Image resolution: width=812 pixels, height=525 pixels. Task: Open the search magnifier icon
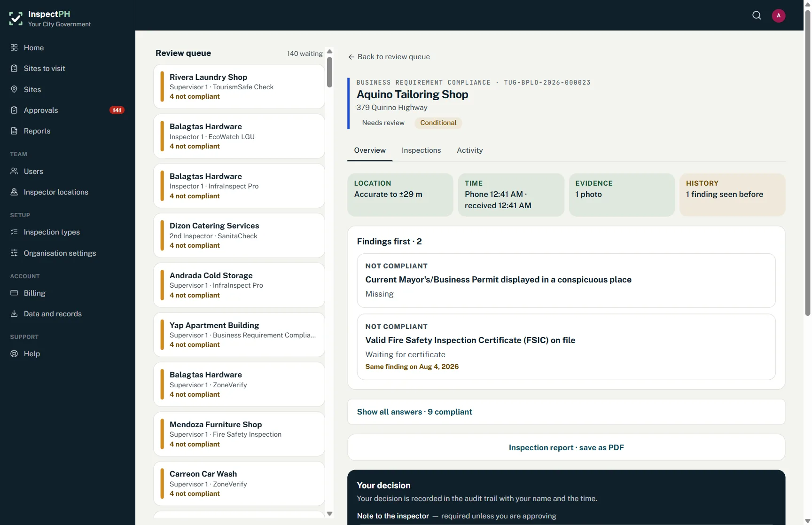757,16
